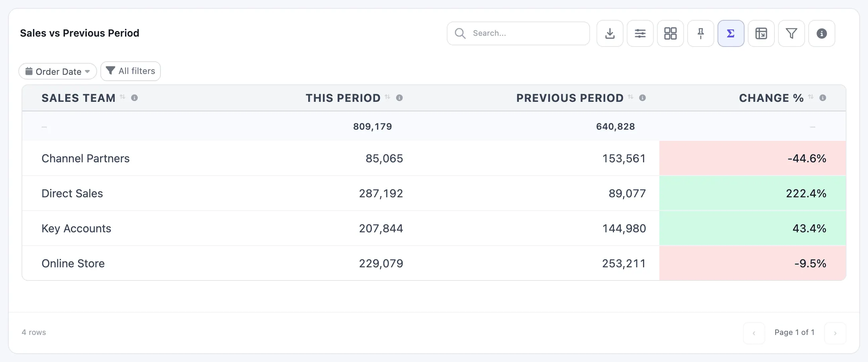Go to next page arrow
The width and height of the screenshot is (868, 362).
(835, 333)
